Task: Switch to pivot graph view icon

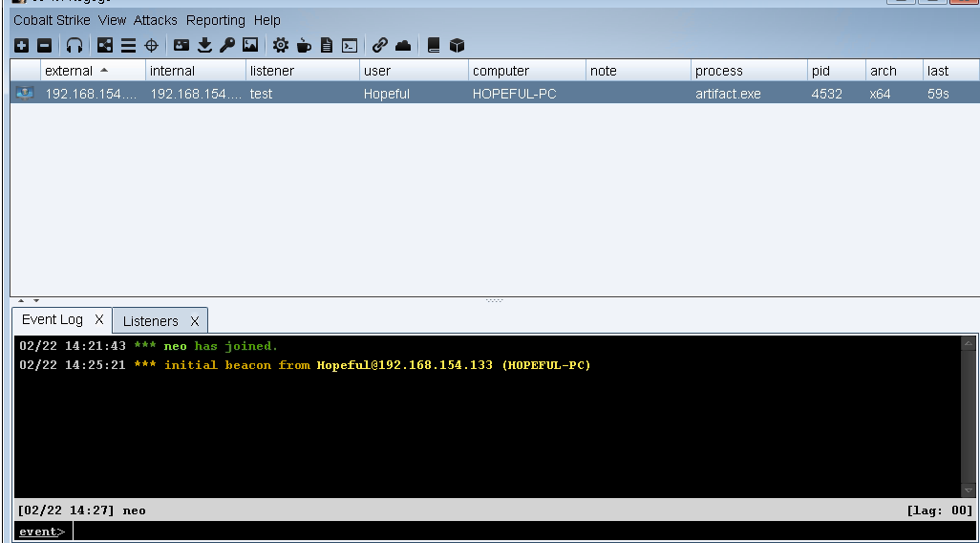Action: coord(105,45)
